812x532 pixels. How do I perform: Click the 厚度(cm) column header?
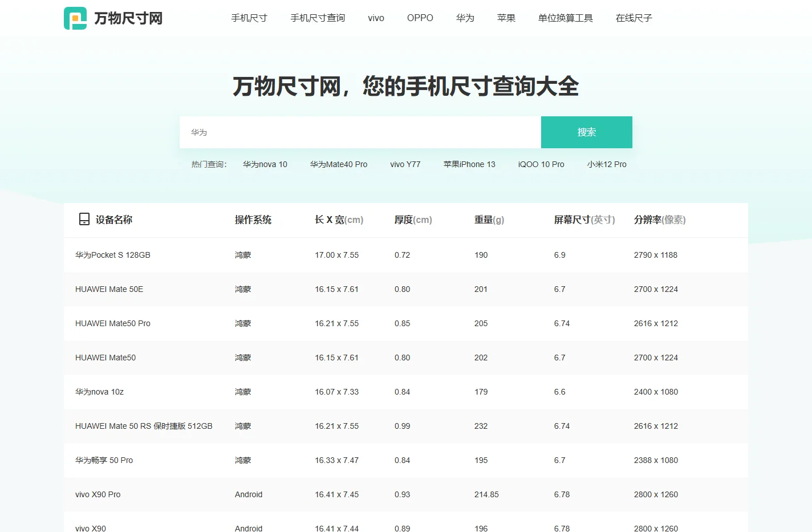coord(413,220)
